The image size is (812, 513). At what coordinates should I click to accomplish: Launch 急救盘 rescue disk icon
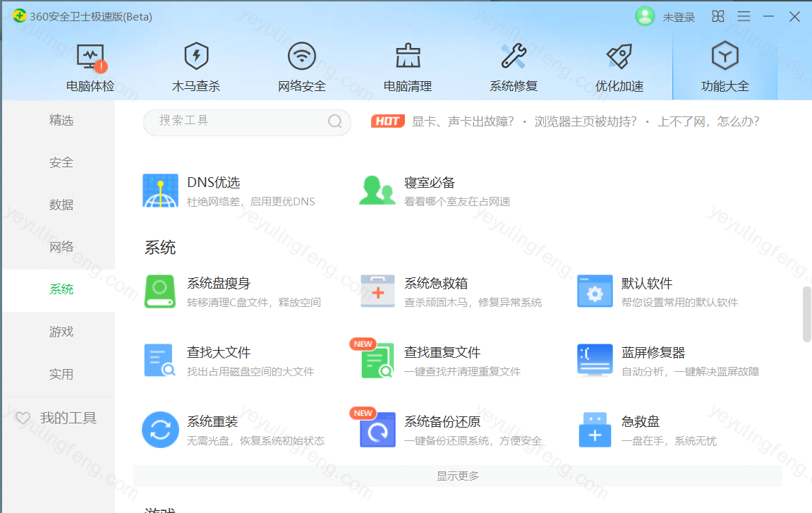tap(595, 430)
